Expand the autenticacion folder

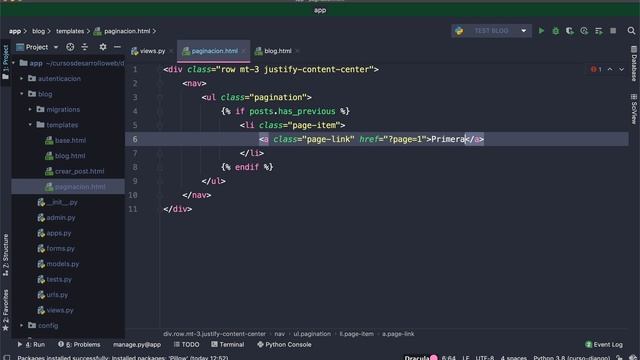pos(22,78)
